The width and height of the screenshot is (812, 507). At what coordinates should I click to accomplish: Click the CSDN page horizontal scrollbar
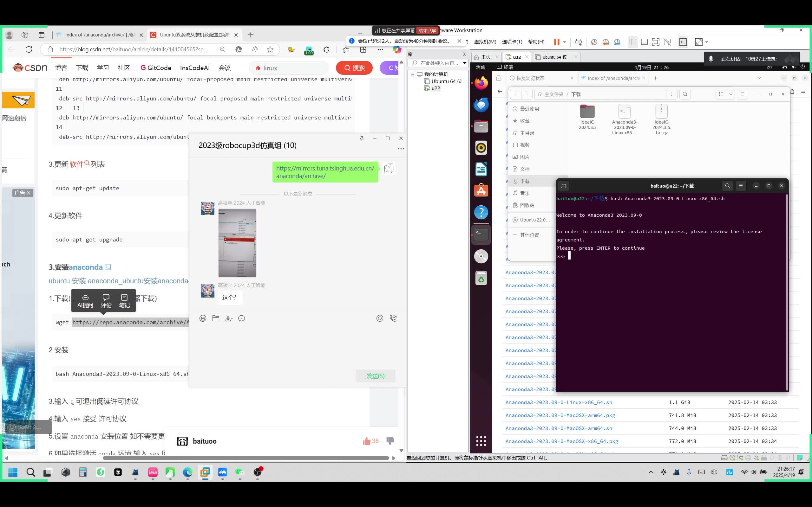coord(246,458)
